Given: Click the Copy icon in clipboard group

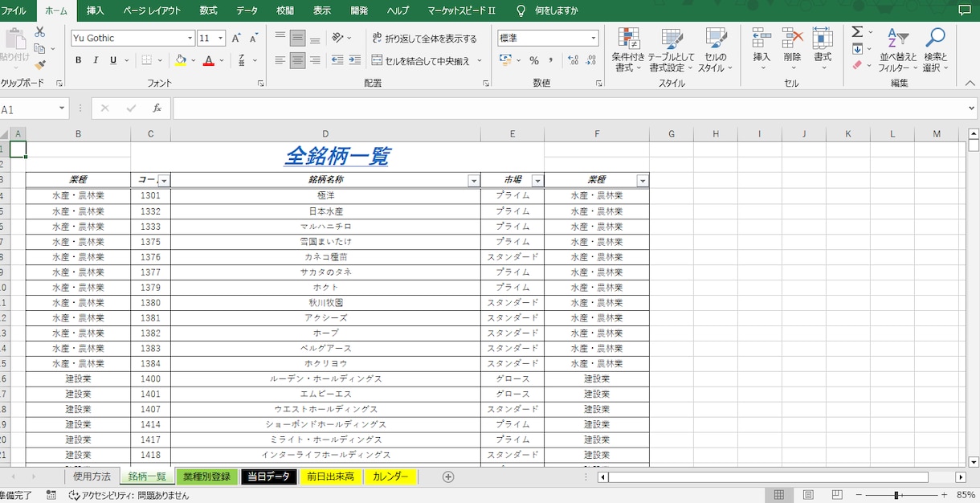Looking at the screenshot, I should [39, 49].
